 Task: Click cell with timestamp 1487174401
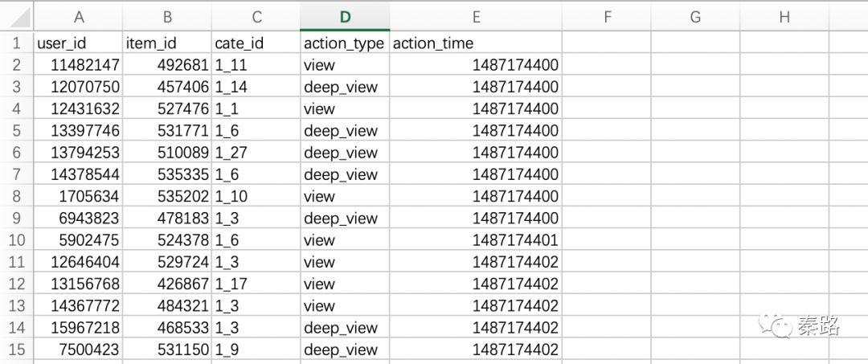pos(476,240)
